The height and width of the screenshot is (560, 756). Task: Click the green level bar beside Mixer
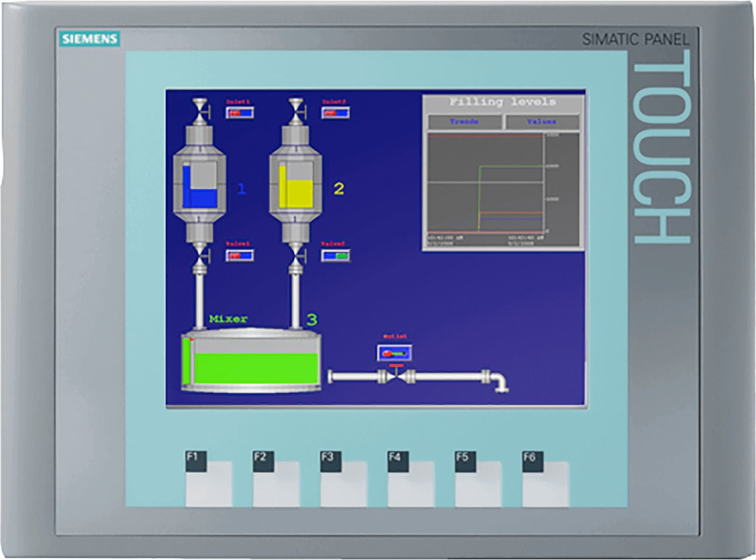pyautogui.click(x=186, y=360)
